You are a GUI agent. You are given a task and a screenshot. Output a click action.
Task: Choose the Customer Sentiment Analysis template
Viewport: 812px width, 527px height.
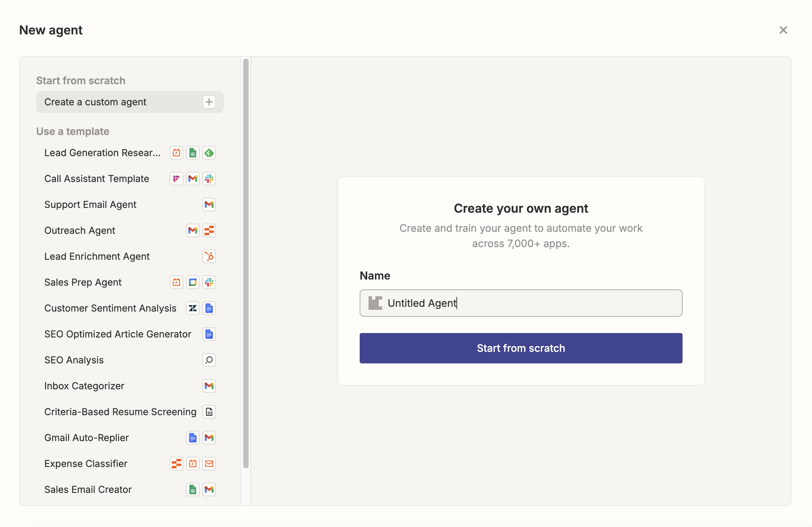[x=130, y=308]
